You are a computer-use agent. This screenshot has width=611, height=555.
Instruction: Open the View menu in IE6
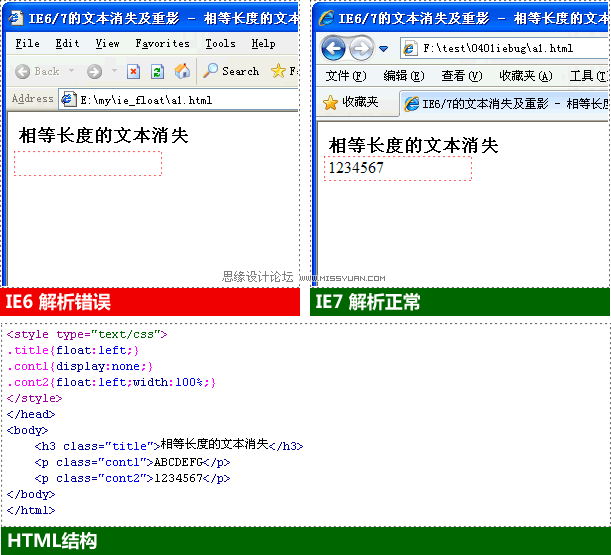(108, 43)
